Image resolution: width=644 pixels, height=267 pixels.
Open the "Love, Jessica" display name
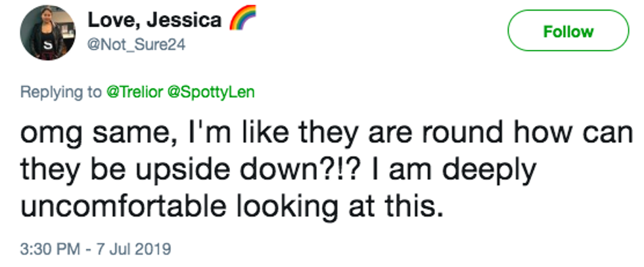point(154,21)
